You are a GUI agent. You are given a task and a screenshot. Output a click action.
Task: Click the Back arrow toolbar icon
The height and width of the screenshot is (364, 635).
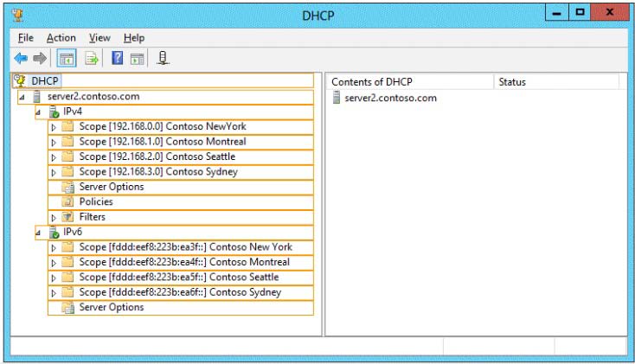(21, 58)
